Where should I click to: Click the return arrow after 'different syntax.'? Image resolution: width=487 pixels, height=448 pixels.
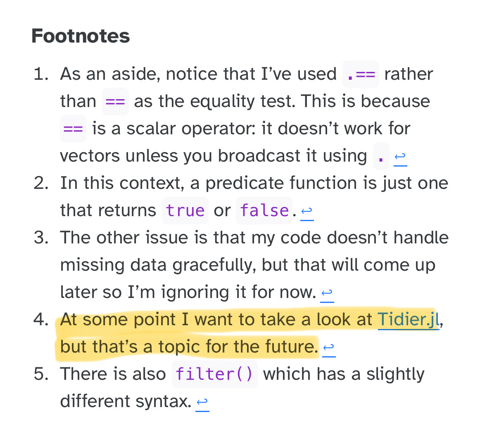(x=202, y=402)
